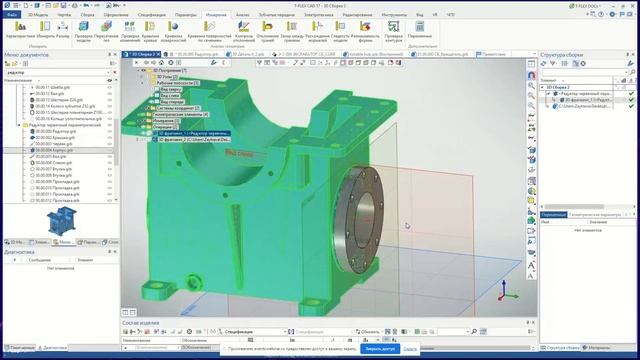Open Обновить dropdown in Состав изделия toolbar
This screenshot has height=360, width=640.
382,331
